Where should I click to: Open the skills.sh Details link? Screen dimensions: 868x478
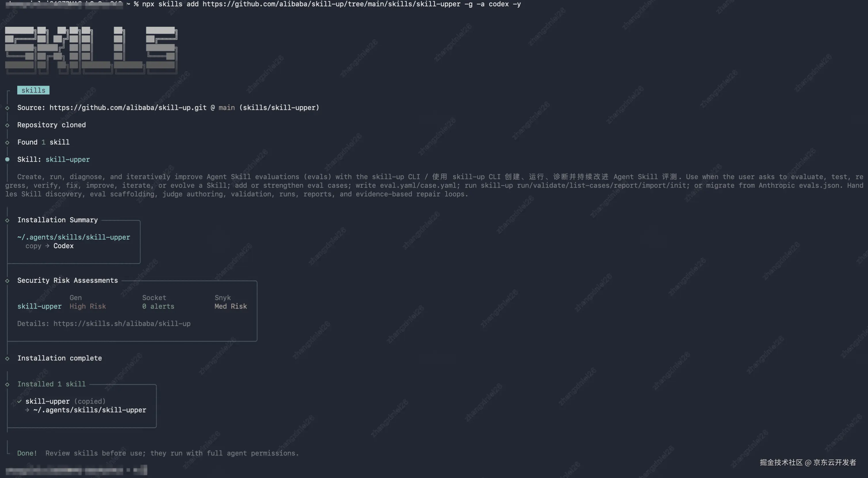122,324
